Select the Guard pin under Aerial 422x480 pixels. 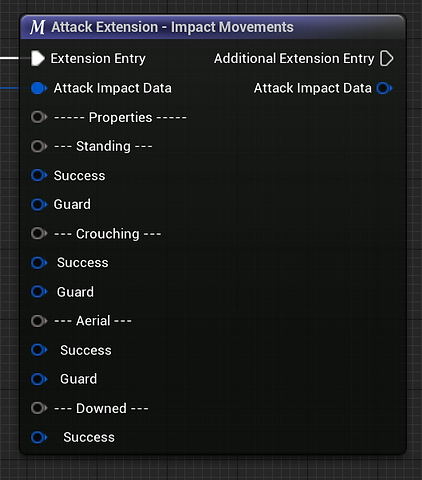coord(39,379)
